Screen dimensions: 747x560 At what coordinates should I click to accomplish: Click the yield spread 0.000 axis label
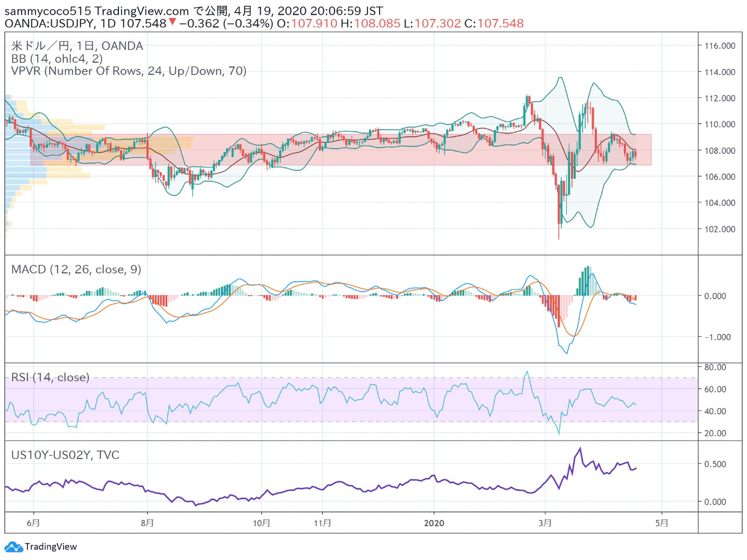coord(715,502)
